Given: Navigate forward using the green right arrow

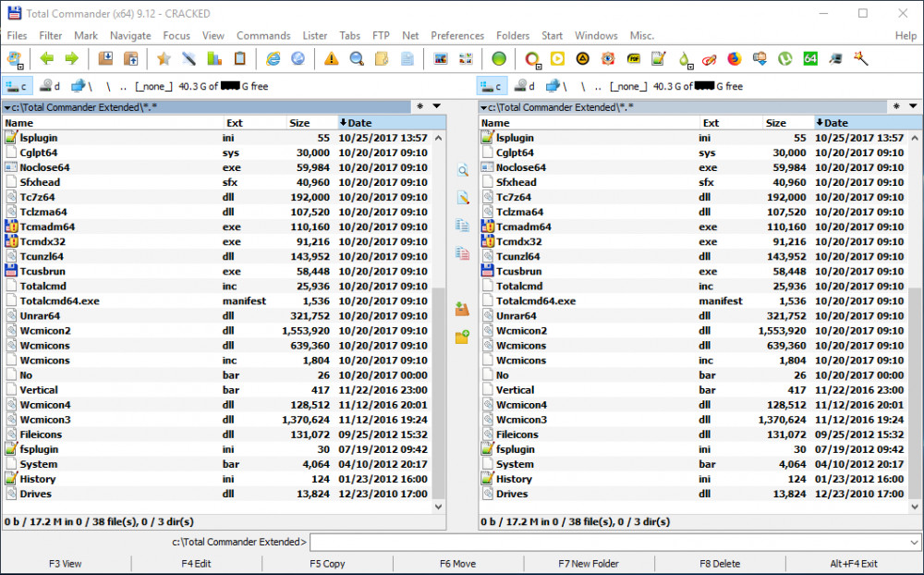Looking at the screenshot, I should 70,58.
